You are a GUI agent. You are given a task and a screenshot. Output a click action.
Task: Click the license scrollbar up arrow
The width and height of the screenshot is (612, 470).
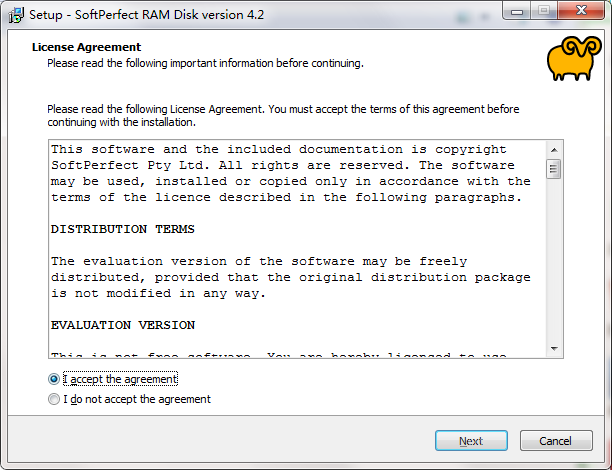pos(554,150)
